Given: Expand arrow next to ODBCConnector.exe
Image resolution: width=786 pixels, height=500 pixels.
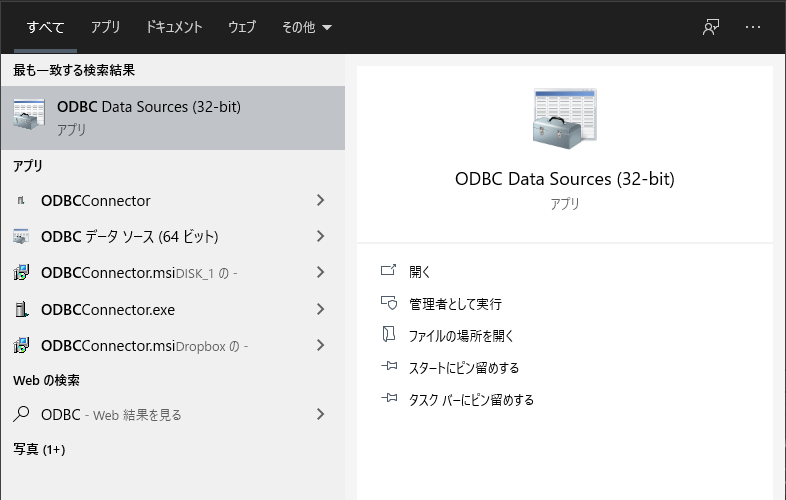Looking at the screenshot, I should point(320,309).
